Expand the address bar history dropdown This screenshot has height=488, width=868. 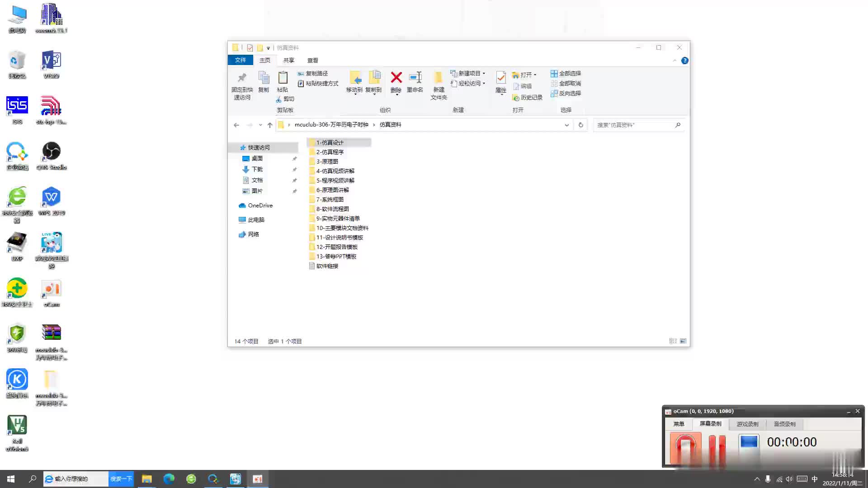[x=566, y=125]
